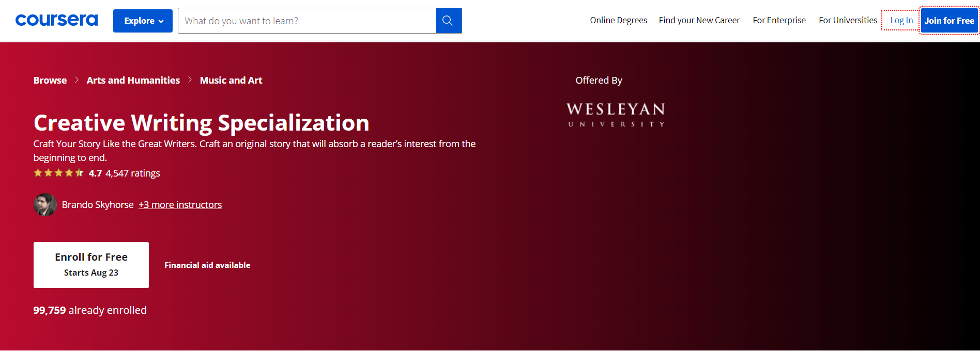Viewport: 980px width, 351px height.
Task: Click the chevron after Arts and Humanities
Action: [x=190, y=80]
